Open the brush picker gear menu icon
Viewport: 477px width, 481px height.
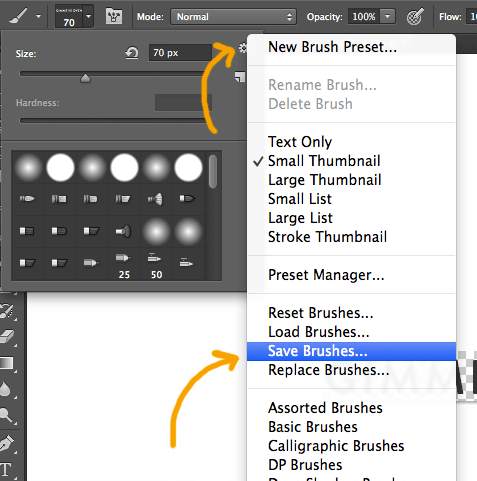pyautogui.click(x=242, y=48)
